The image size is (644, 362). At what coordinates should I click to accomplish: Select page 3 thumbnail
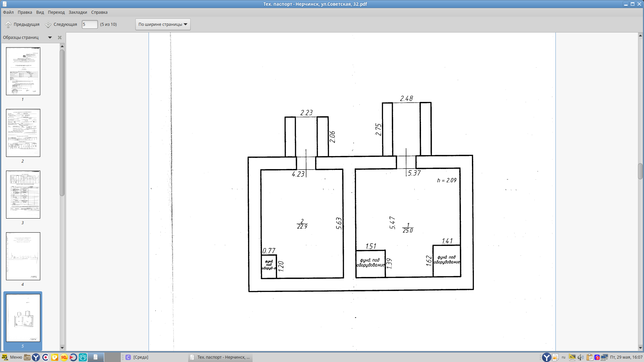point(23,194)
